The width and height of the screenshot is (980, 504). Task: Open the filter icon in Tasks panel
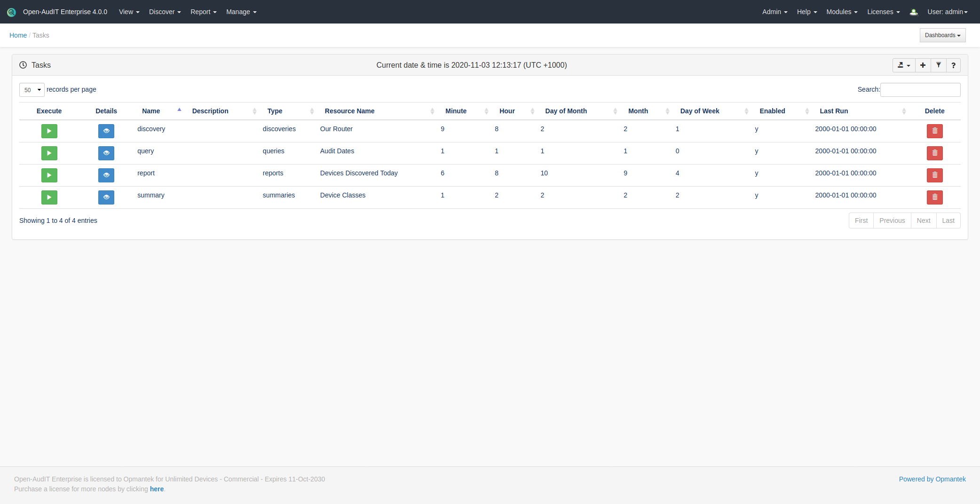938,65
